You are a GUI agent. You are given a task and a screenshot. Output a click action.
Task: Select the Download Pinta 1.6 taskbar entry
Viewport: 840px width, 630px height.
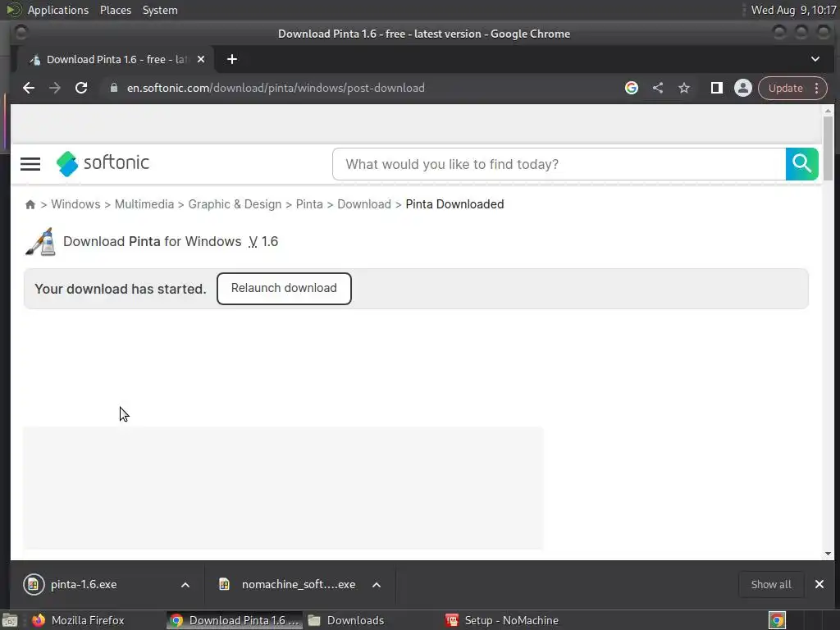pos(235,620)
